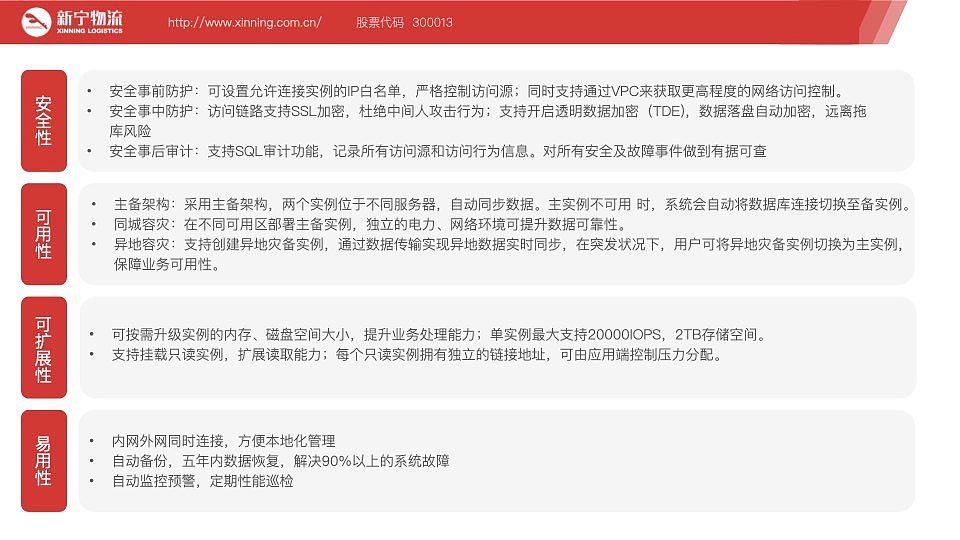Click the 支持挂载只读实例 bullet line

click(x=418, y=355)
